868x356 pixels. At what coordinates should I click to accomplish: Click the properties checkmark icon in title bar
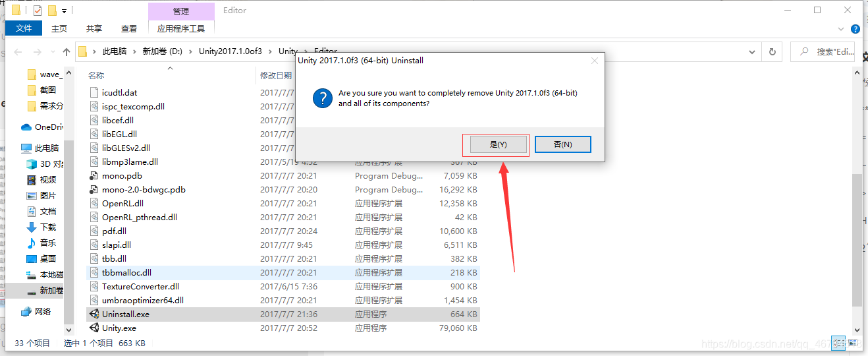coord(37,11)
